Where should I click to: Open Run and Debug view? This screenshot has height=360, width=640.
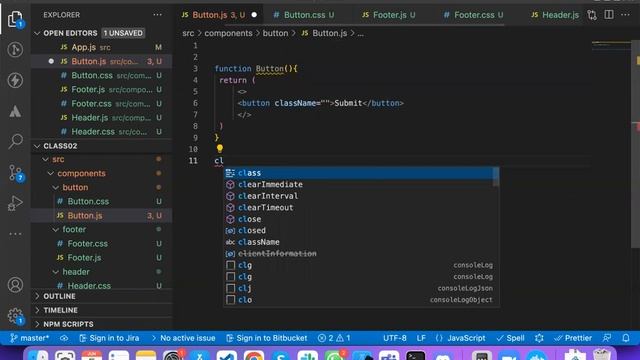[x=15, y=203]
